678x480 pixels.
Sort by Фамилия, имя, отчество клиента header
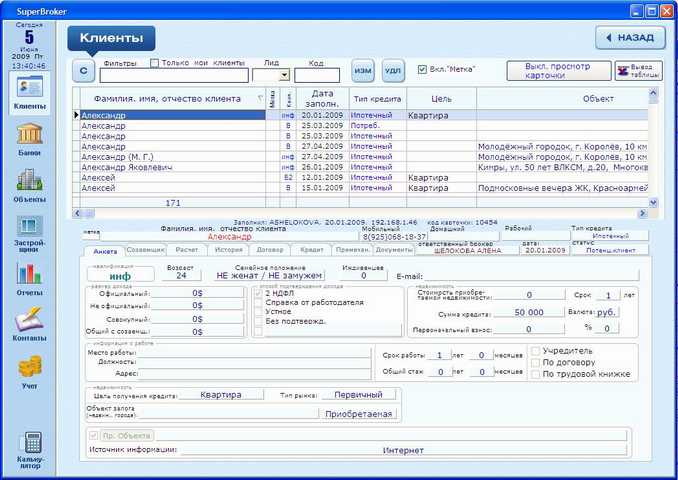173,99
